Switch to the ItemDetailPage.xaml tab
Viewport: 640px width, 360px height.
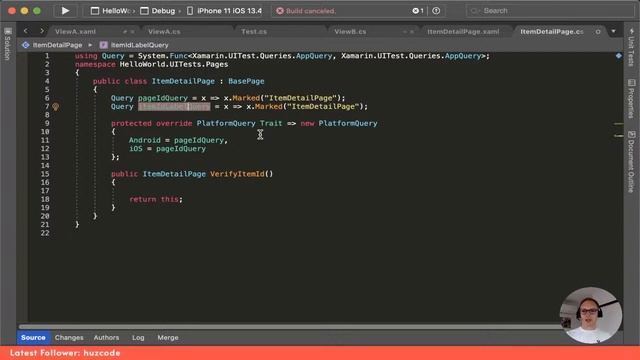coord(463,31)
